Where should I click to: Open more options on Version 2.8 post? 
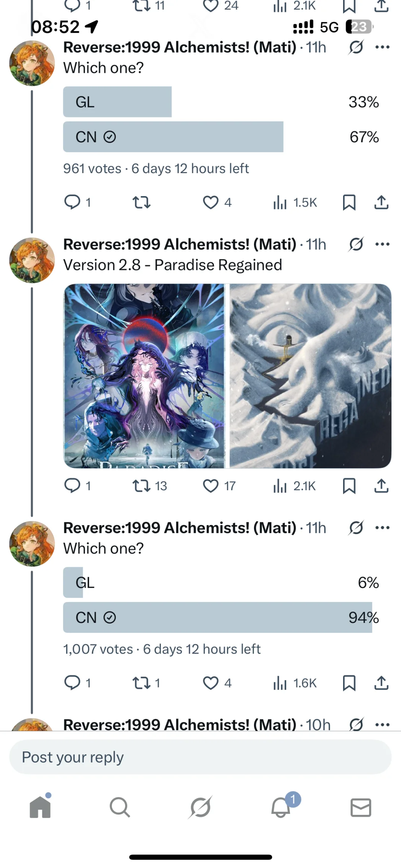[x=382, y=244]
